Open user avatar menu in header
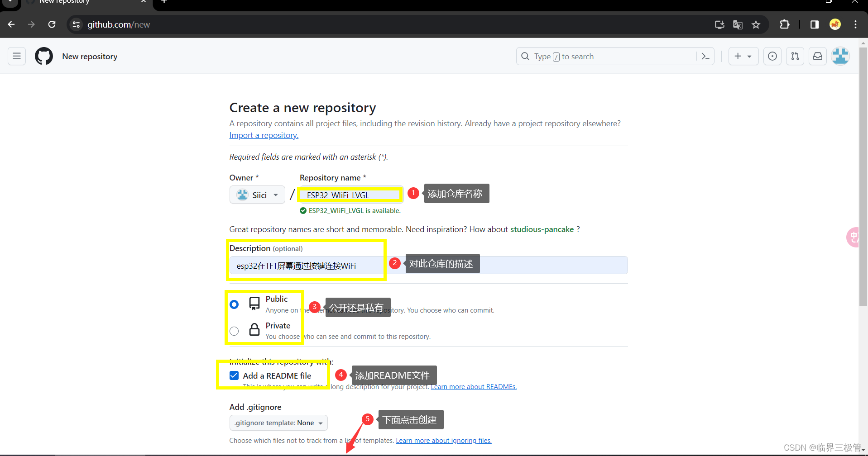This screenshot has width=868, height=456. tap(840, 56)
